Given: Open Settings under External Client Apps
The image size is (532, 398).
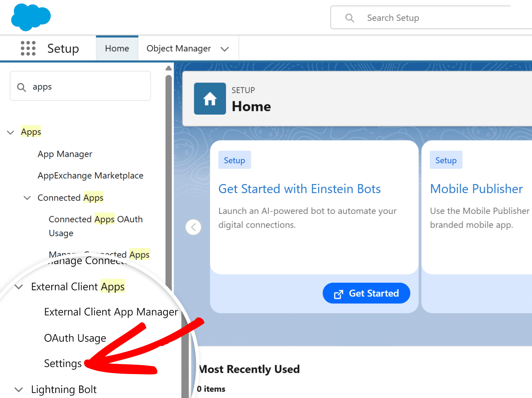Looking at the screenshot, I should (x=63, y=363).
